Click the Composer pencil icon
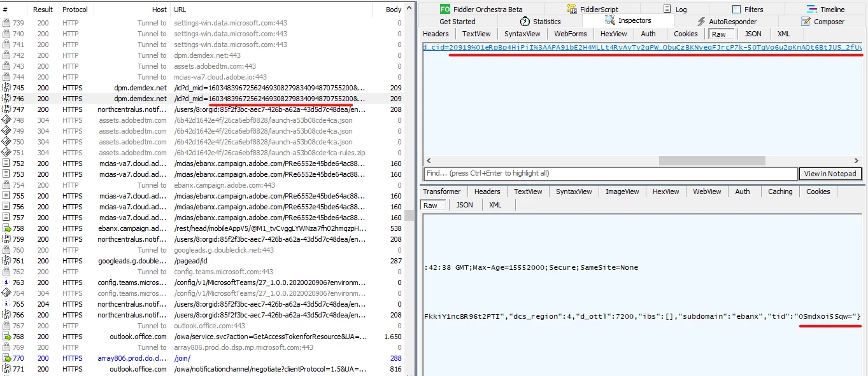This screenshot has height=376, width=868. pyautogui.click(x=806, y=22)
